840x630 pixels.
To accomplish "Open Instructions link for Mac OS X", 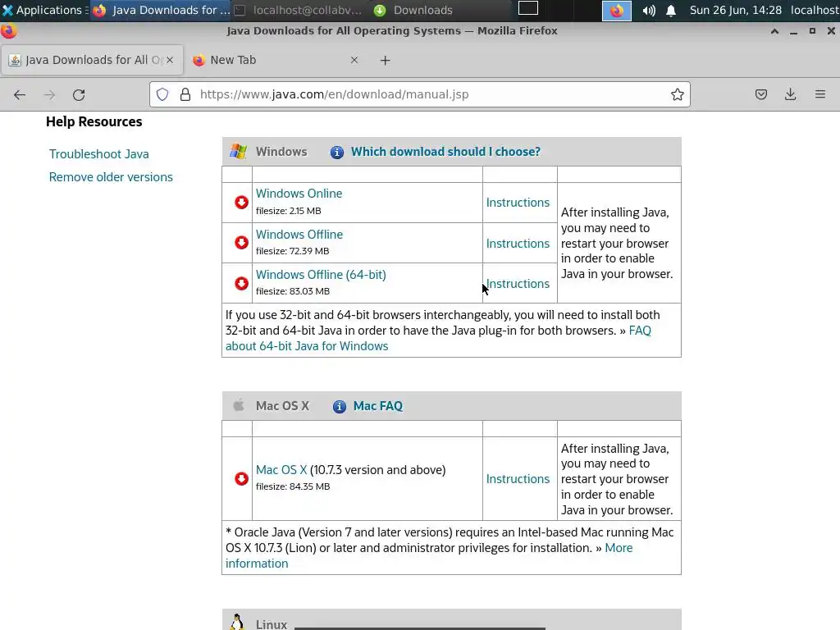I will coord(518,479).
